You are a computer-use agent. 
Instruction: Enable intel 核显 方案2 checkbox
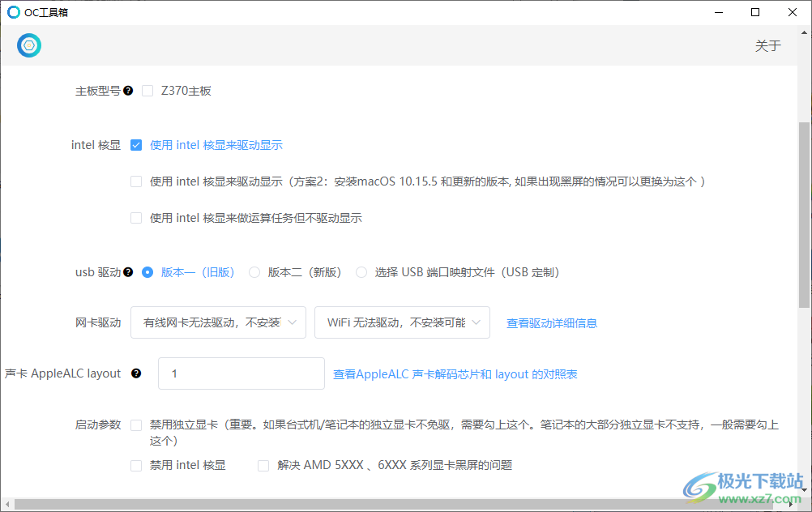[x=136, y=181]
